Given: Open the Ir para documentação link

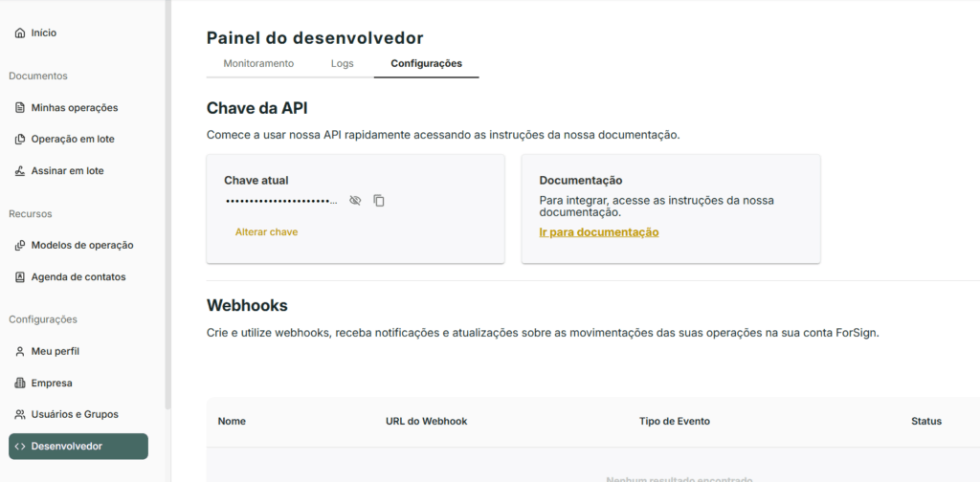Looking at the screenshot, I should pos(598,232).
